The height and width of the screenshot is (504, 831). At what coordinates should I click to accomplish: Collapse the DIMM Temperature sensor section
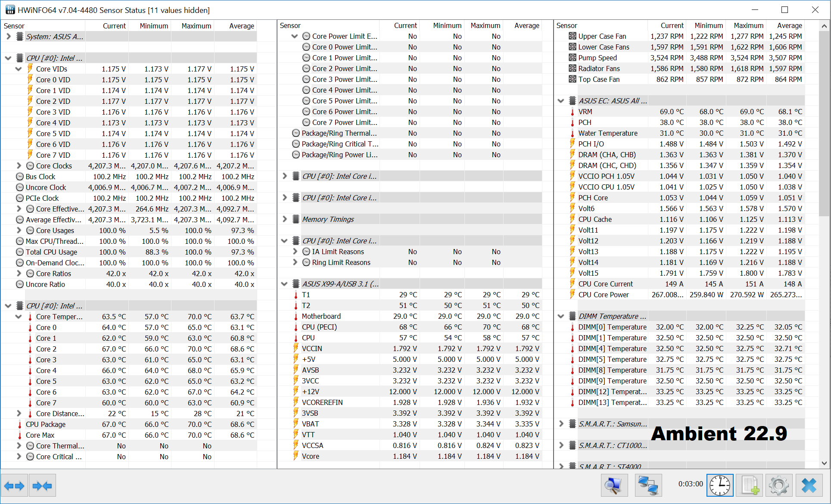coord(561,316)
